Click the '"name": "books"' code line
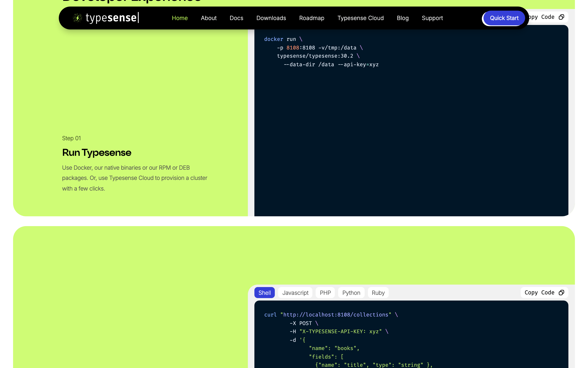Screen dimensions: 588x368 334,348
